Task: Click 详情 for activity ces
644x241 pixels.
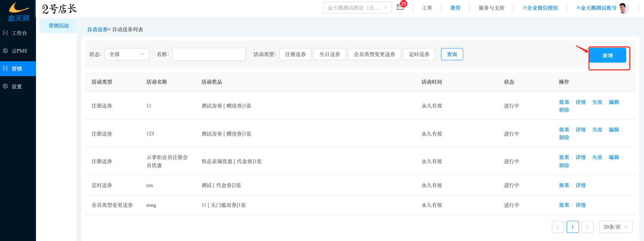Action: [x=580, y=185]
